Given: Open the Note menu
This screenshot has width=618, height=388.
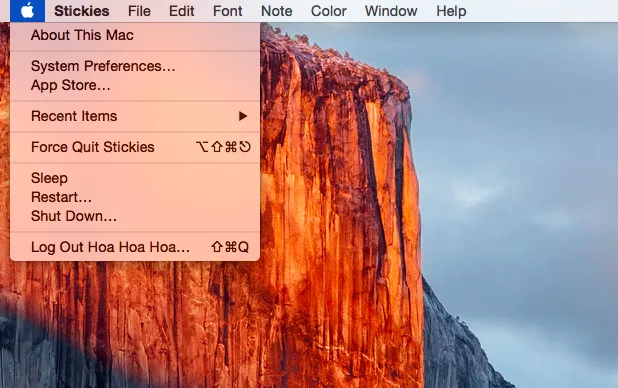Looking at the screenshot, I should pos(277,11).
